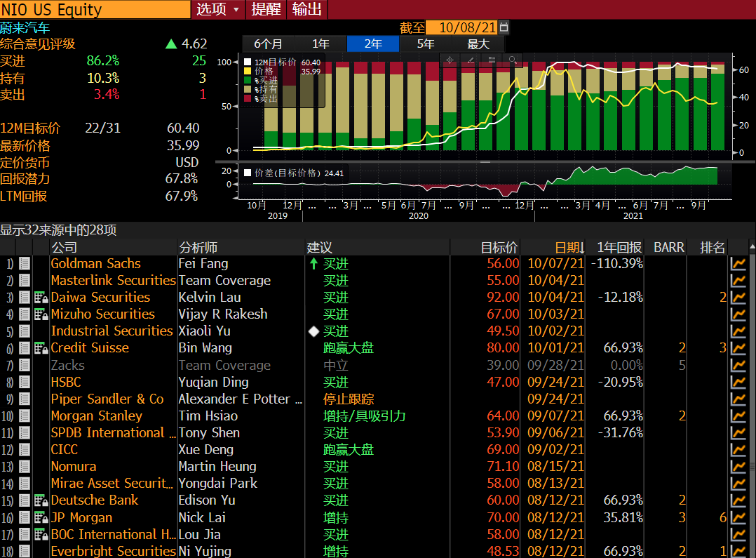Screen dimensions: 756x558
Task: Open the trend chart icon in Mirae Asset row
Action: click(x=738, y=484)
